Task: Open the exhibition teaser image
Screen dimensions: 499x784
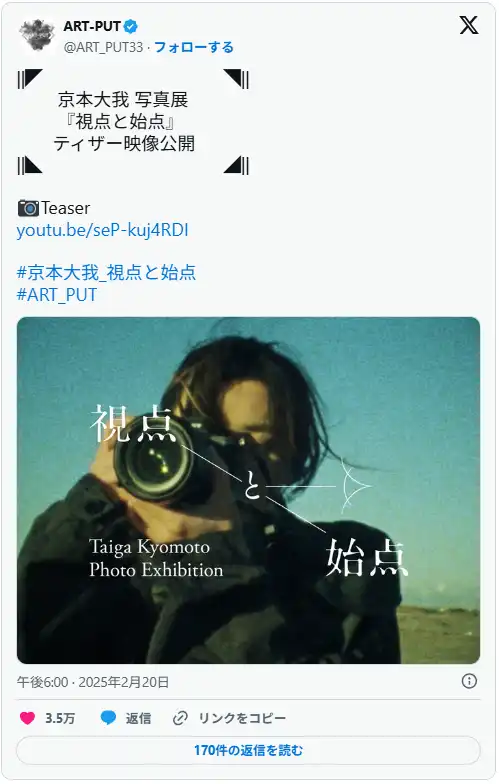Action: tap(248, 490)
